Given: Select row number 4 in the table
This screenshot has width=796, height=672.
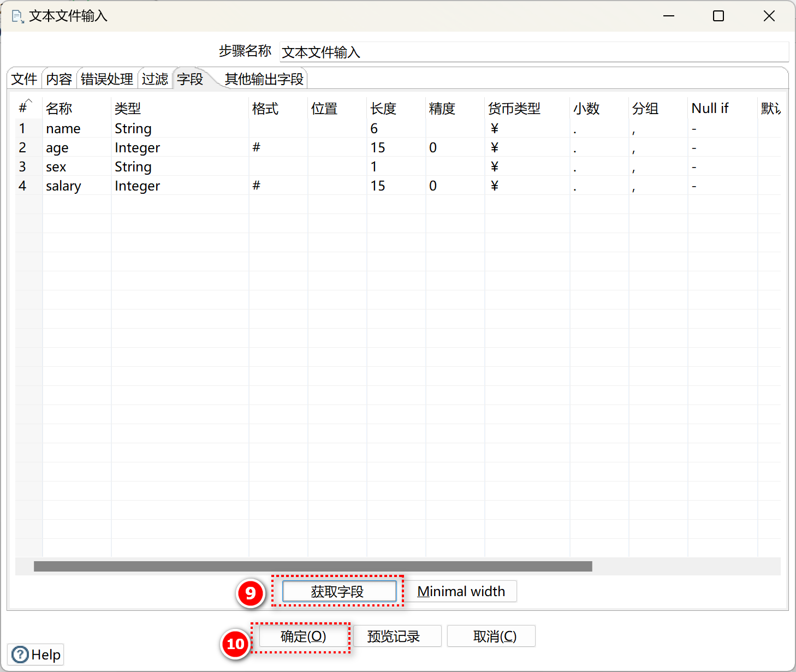Looking at the screenshot, I should tap(28, 186).
